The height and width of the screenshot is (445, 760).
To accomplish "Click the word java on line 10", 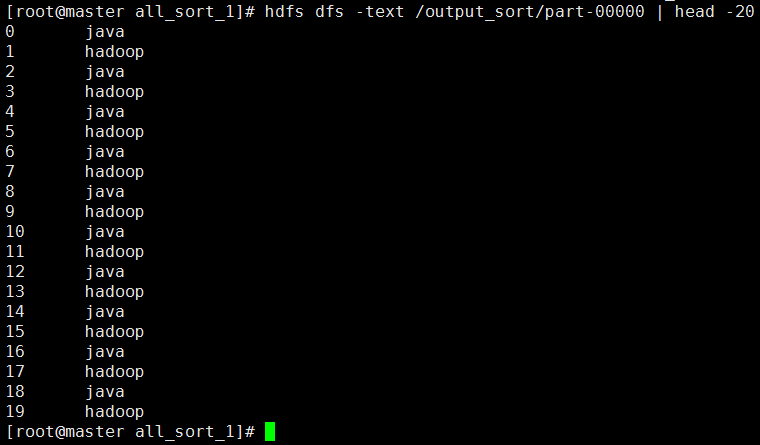I will [x=105, y=233].
